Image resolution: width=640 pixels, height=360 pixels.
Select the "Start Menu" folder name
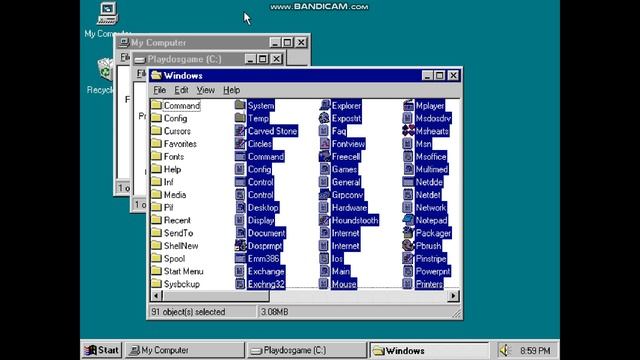click(183, 271)
